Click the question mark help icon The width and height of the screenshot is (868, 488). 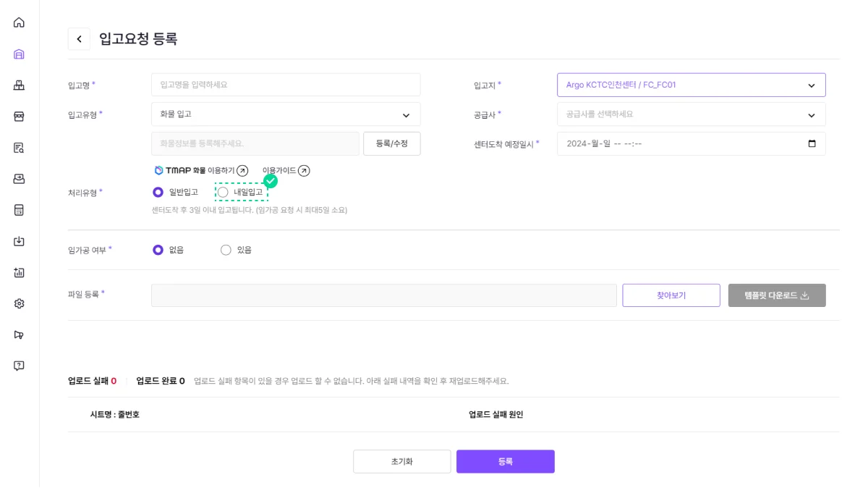[19, 366]
